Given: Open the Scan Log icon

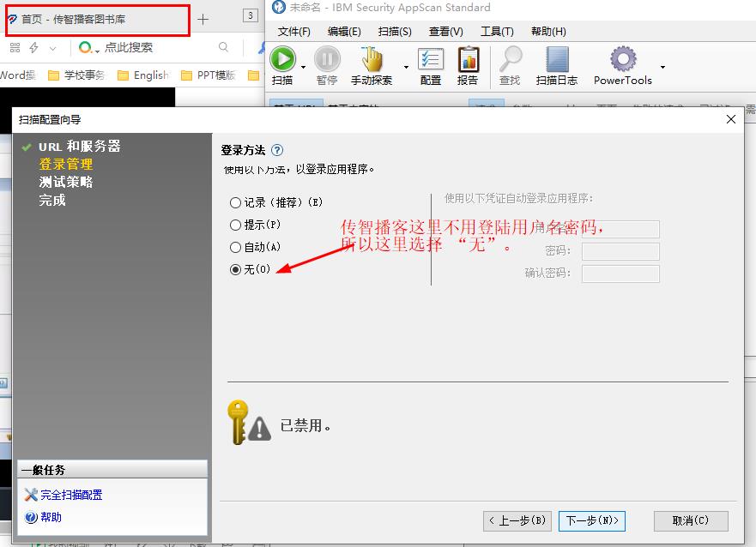Looking at the screenshot, I should tap(557, 59).
